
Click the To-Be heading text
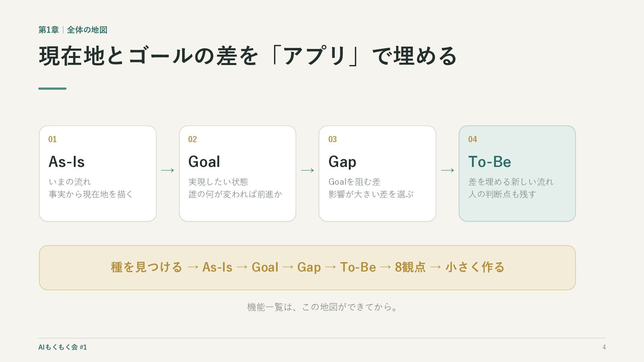coord(490,162)
